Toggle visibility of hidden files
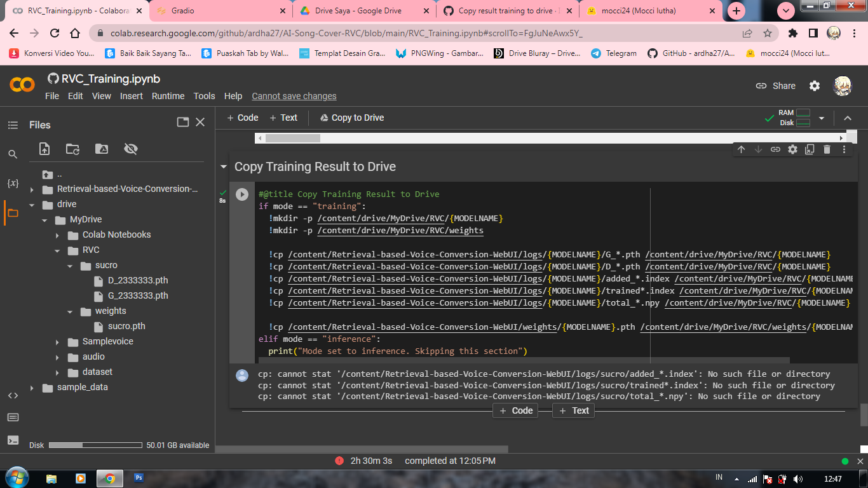The height and width of the screenshot is (488, 868). [130, 149]
